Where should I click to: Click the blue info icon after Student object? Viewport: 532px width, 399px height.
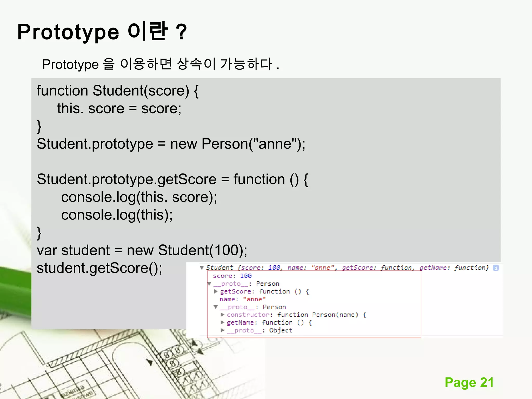pos(496,268)
